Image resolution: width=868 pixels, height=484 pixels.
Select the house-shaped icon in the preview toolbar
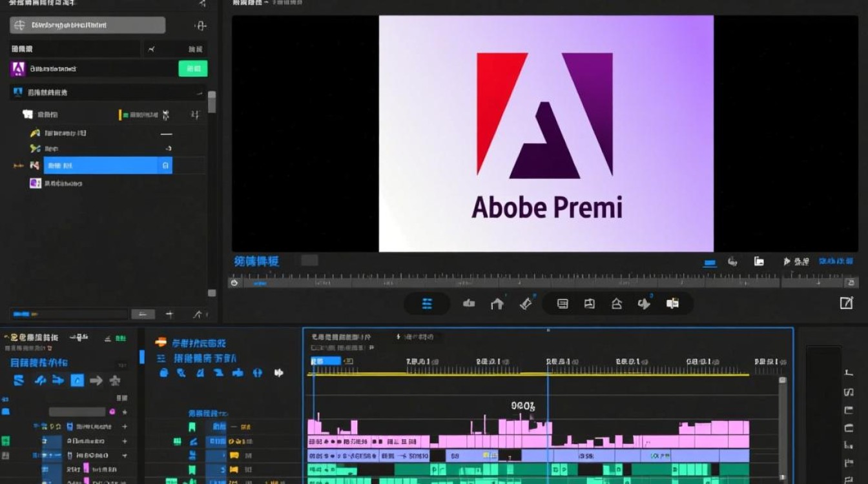click(x=497, y=304)
